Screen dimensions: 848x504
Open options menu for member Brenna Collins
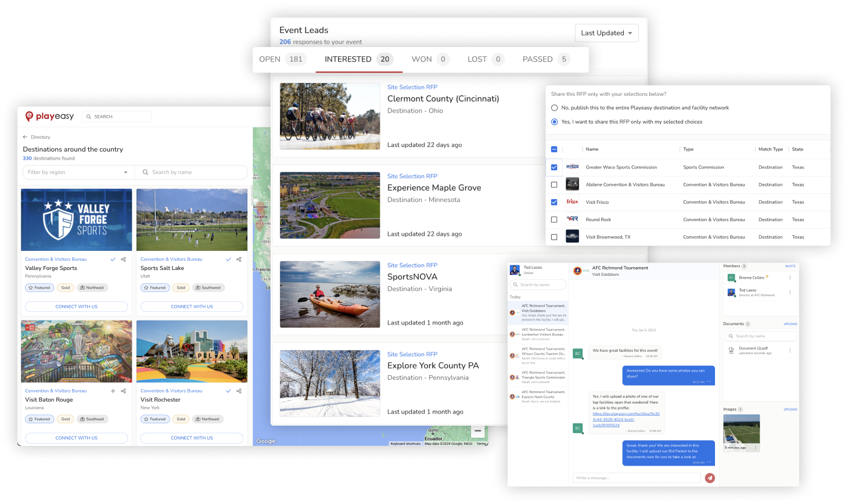pos(790,278)
